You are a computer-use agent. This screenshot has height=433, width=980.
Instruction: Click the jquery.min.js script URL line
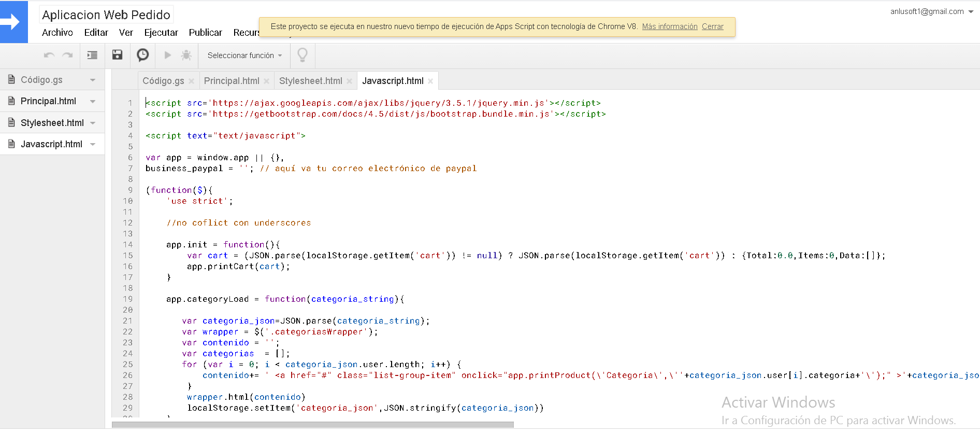373,103
